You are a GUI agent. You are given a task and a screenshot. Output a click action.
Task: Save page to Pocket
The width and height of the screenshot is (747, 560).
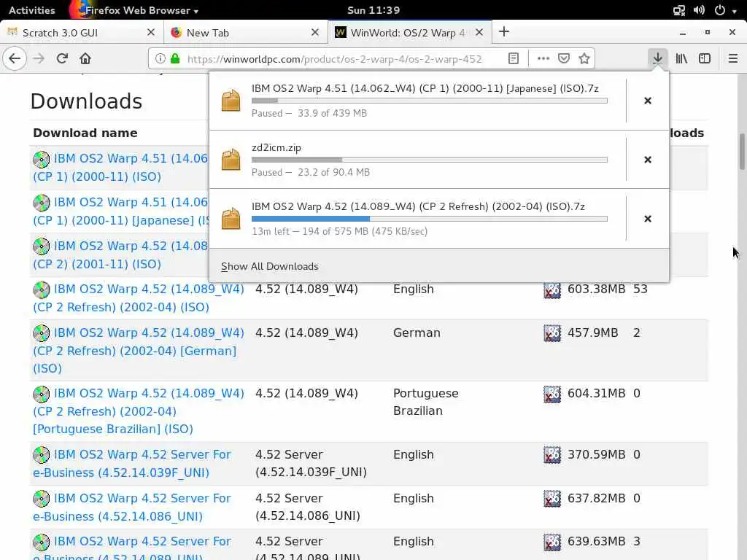(564, 58)
